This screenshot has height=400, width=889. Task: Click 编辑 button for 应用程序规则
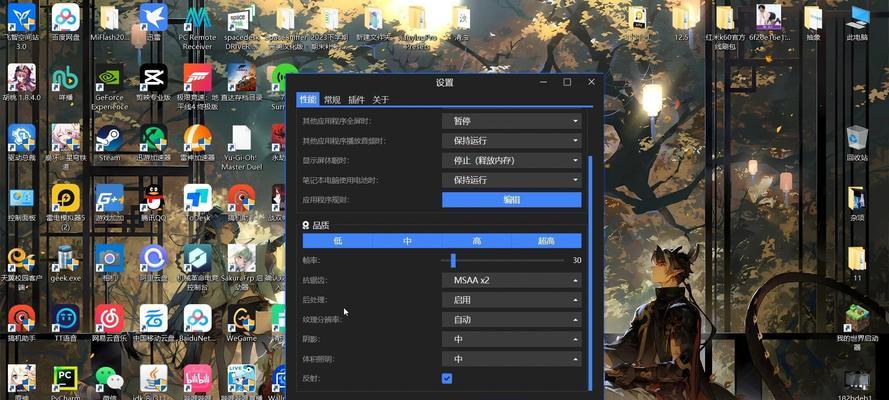point(511,200)
